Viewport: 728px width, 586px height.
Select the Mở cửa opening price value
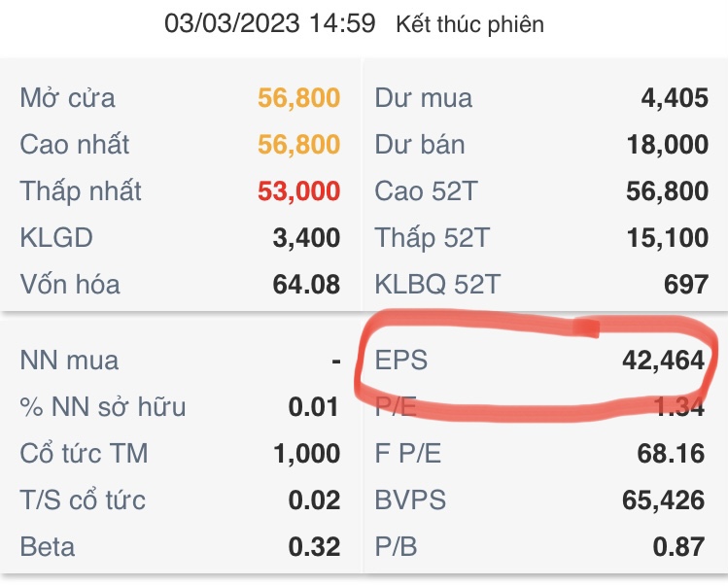[298, 98]
